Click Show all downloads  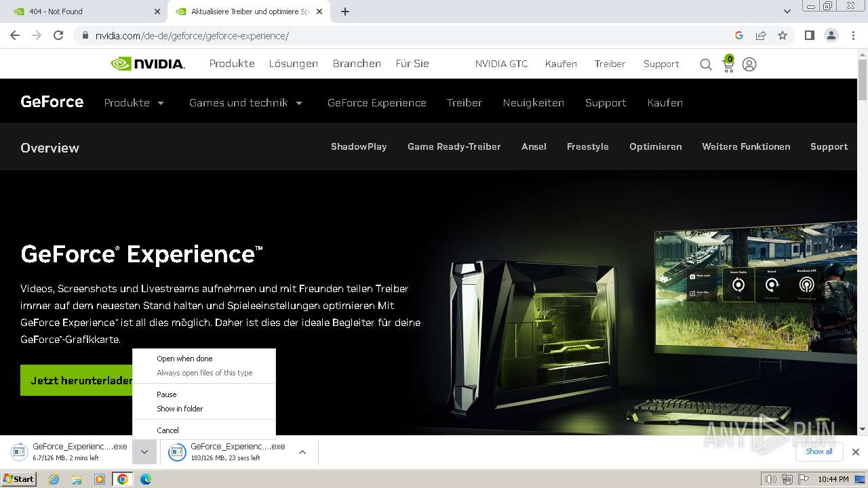[x=819, y=451]
